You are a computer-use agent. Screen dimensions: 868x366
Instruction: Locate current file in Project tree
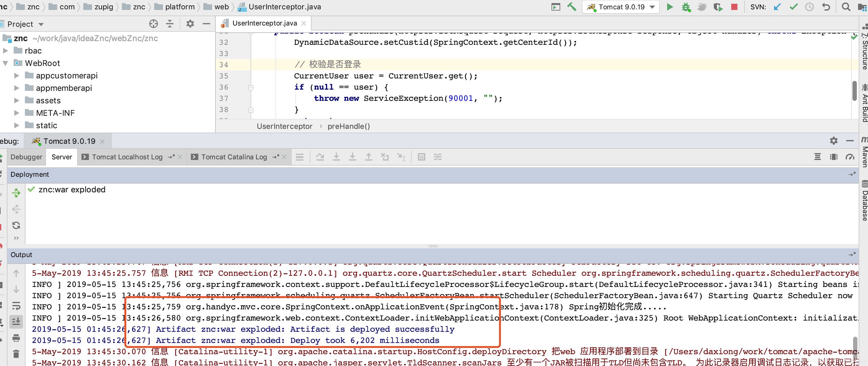[x=153, y=24]
